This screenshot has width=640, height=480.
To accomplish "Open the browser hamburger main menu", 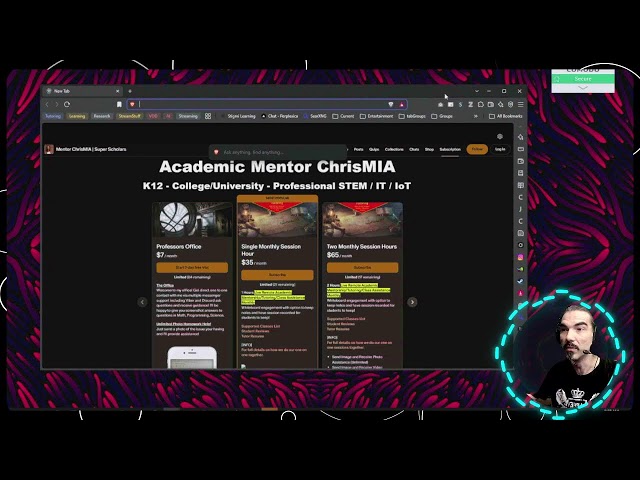I will pos(520,104).
